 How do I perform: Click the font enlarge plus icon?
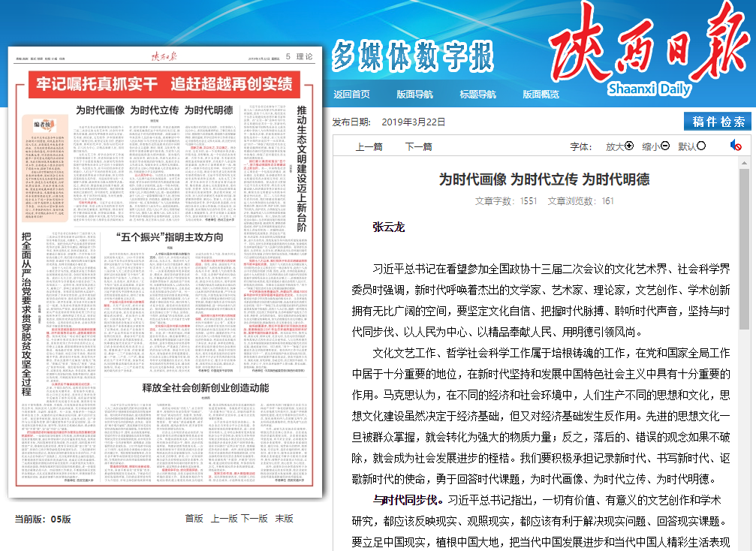pos(629,146)
